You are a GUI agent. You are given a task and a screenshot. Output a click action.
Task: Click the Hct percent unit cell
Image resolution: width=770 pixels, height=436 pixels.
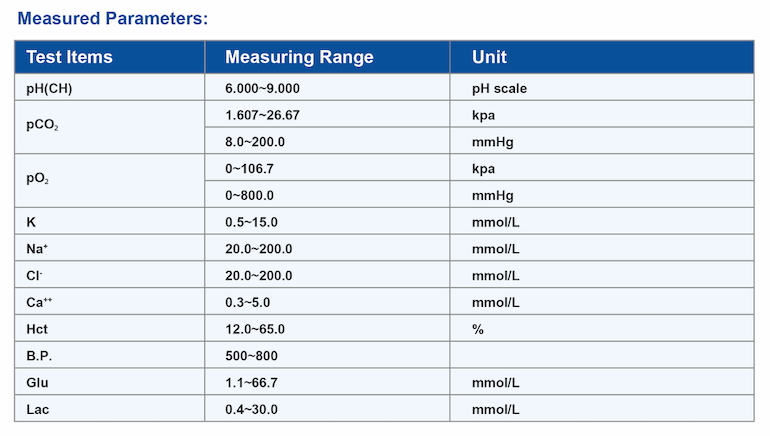tap(478, 329)
